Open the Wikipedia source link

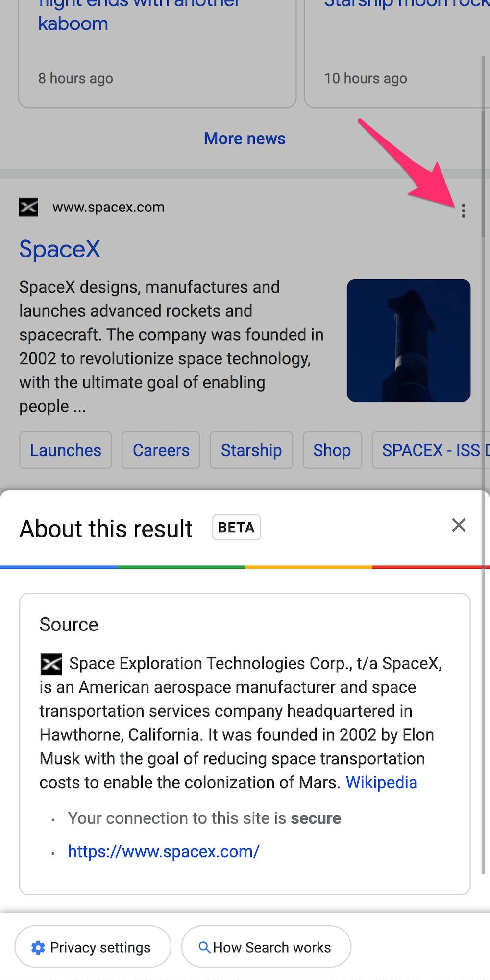[382, 782]
